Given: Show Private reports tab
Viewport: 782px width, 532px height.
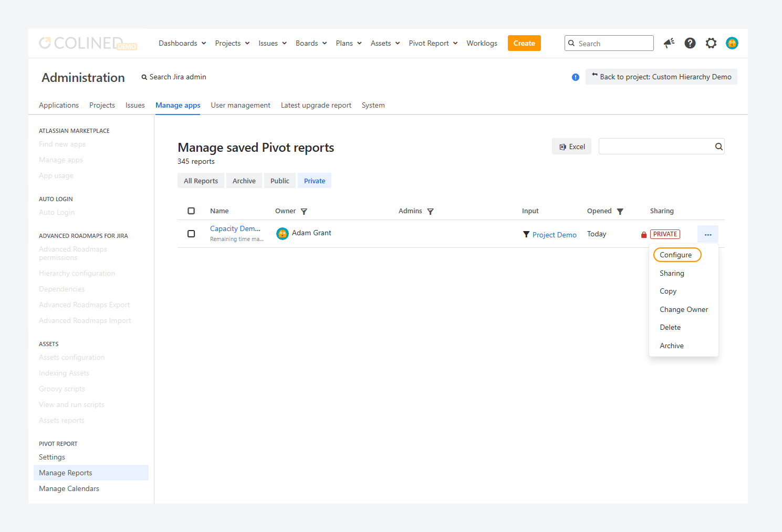Looking at the screenshot, I should (315, 181).
